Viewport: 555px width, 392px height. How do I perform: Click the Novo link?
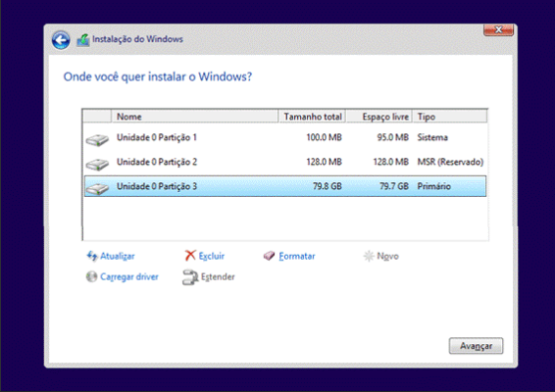[x=388, y=256]
